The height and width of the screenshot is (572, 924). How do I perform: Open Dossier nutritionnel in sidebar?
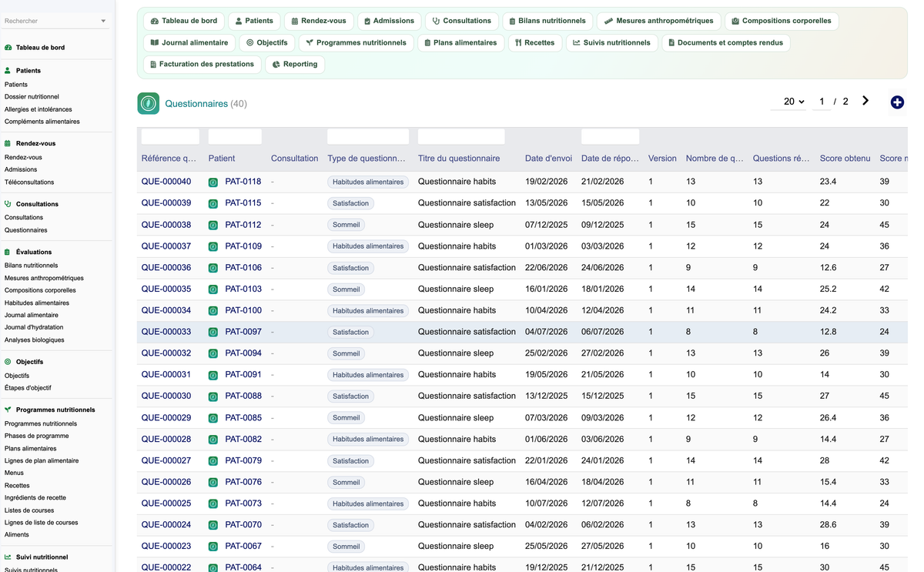32,97
